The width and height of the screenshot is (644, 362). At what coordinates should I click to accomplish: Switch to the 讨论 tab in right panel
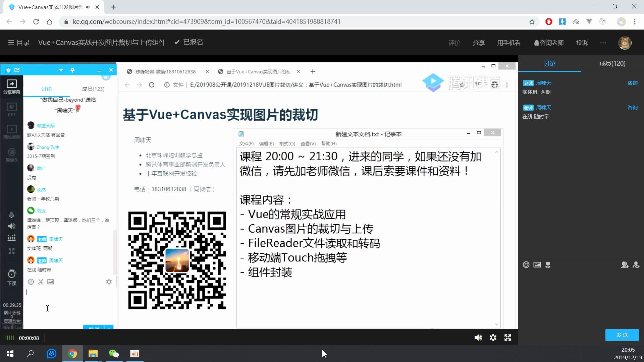(549, 64)
